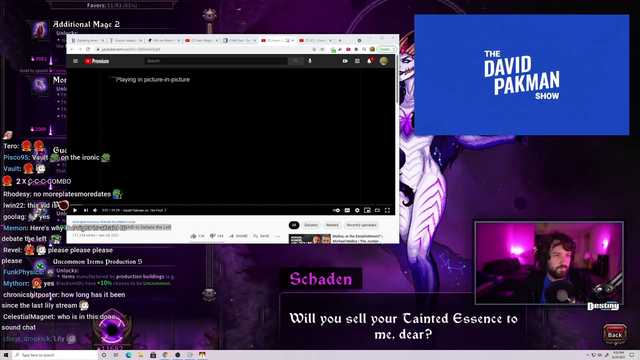Expand chapter title 'David Pakman vs. Tim Pool'
Image resolution: width=640 pixels, height=360 pixels.
point(144,210)
